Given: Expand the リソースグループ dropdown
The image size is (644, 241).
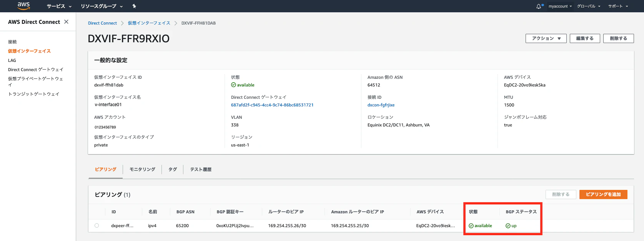Looking at the screenshot, I should pyautogui.click(x=102, y=6).
